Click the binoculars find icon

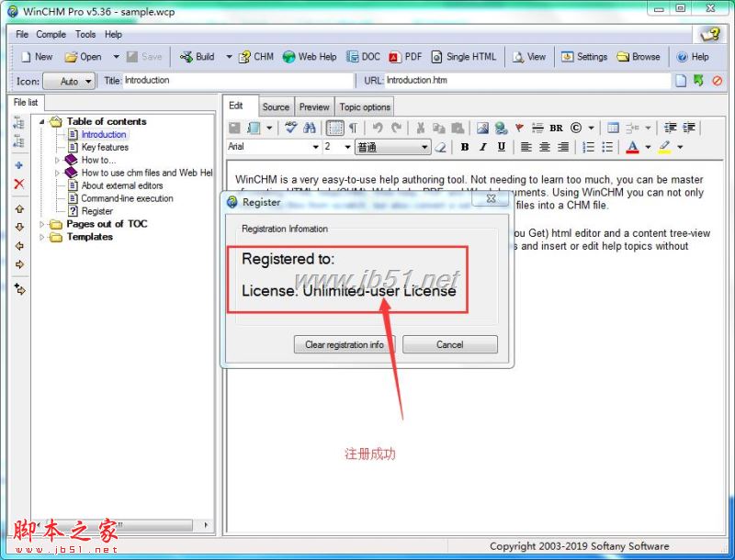(x=310, y=128)
